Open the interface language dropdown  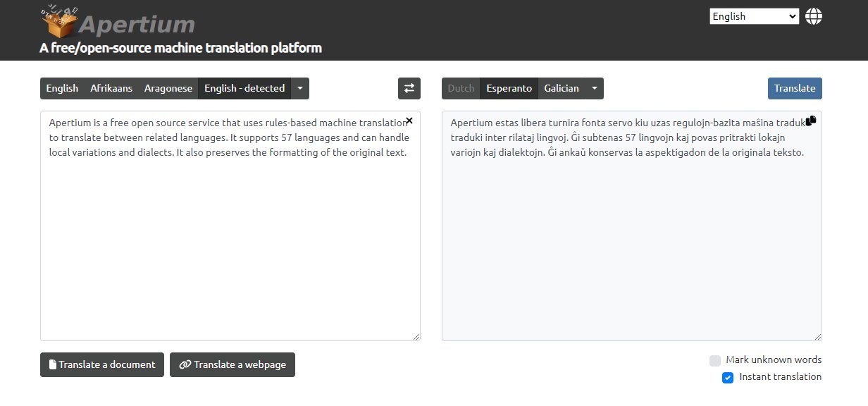pyautogui.click(x=754, y=16)
